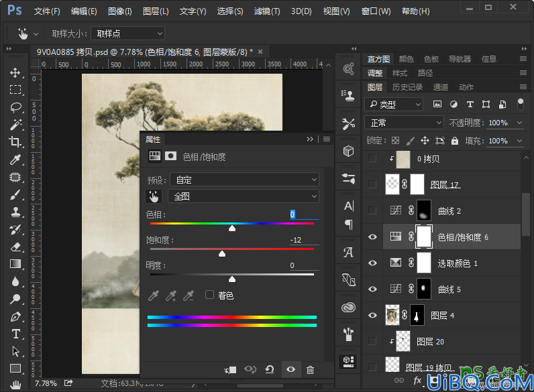Viewport: 534px width, 392px height.
Task: Select the Horizontal Type tool
Action: coord(15,334)
